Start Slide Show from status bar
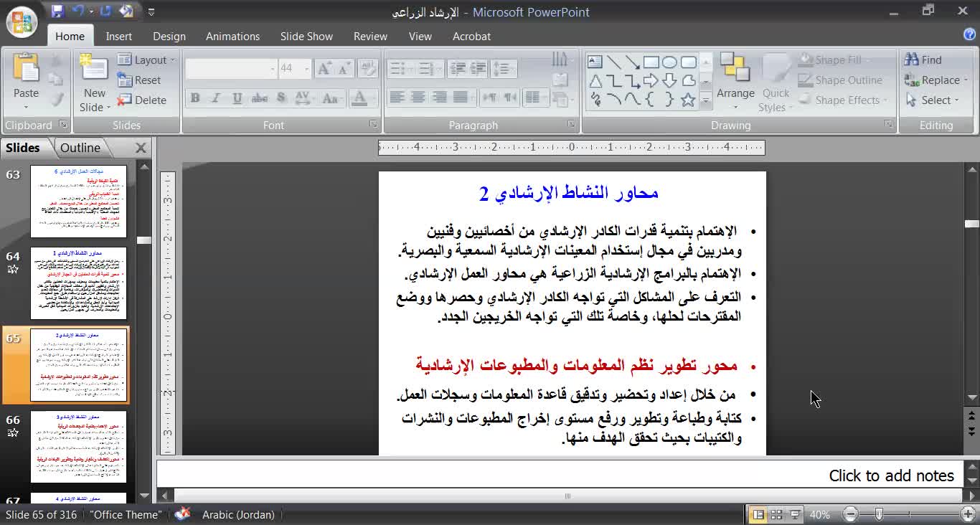The image size is (980, 525). [x=795, y=514]
